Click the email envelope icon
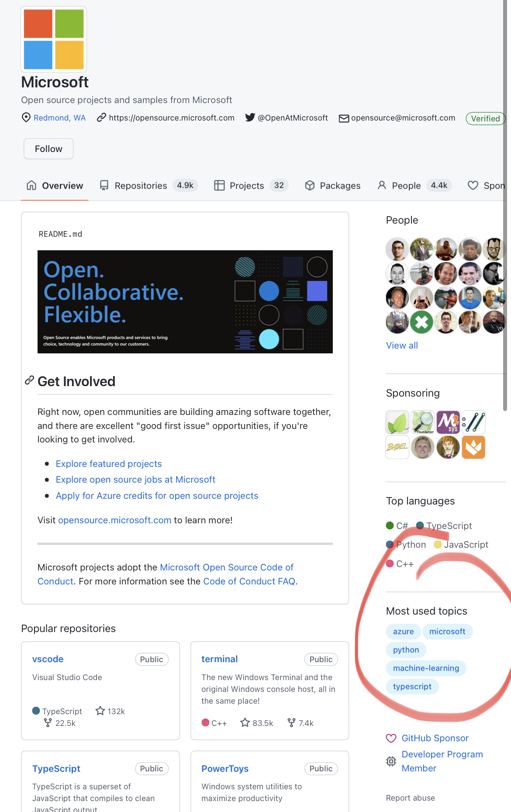Viewport: 511px width, 812px height. point(343,118)
